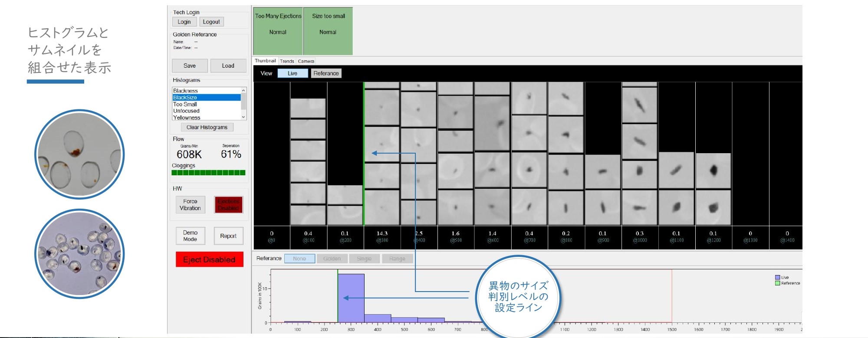Click the Logout button

211,22
